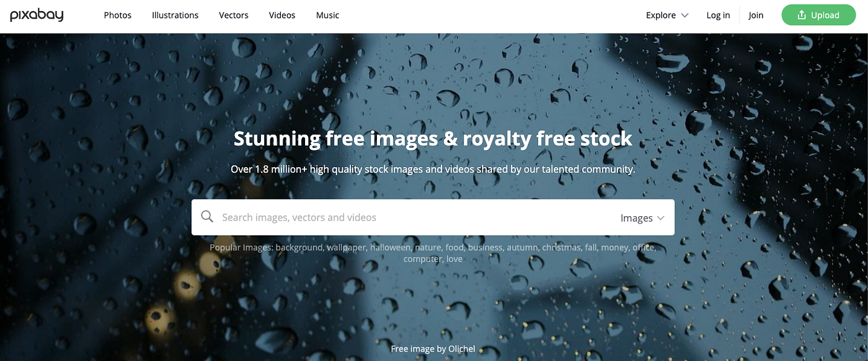Open the Illustrations section
The height and width of the screenshot is (361, 868).
pyautogui.click(x=175, y=15)
